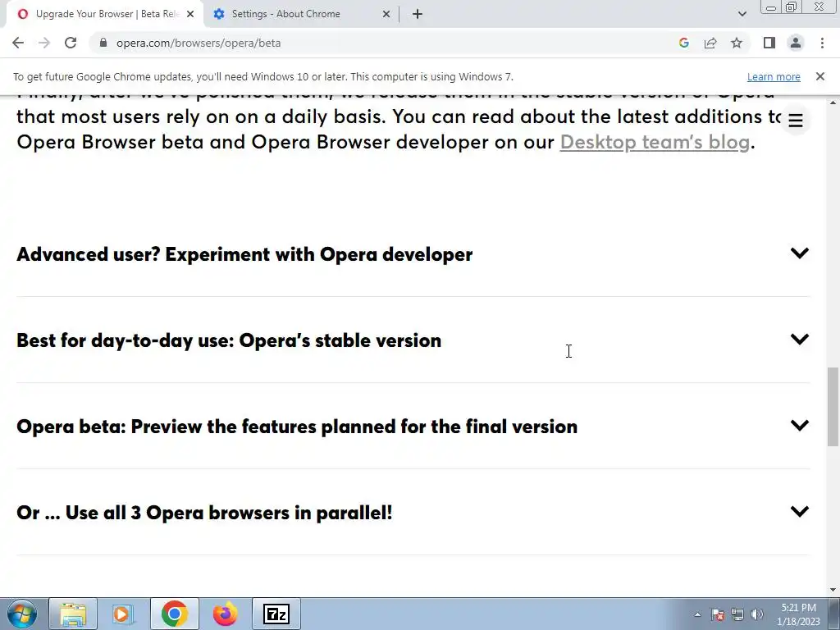Share this page using share icon

[x=710, y=43]
